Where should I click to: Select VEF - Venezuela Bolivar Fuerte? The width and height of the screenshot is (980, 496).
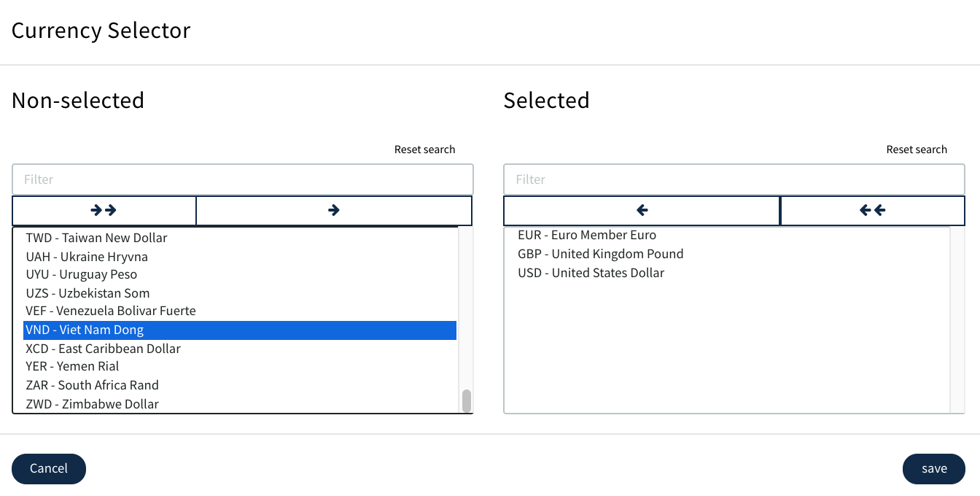click(111, 311)
